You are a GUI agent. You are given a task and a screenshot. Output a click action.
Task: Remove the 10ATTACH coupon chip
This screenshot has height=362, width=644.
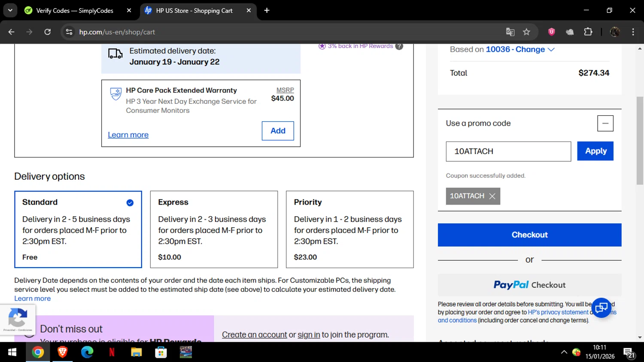(492, 196)
